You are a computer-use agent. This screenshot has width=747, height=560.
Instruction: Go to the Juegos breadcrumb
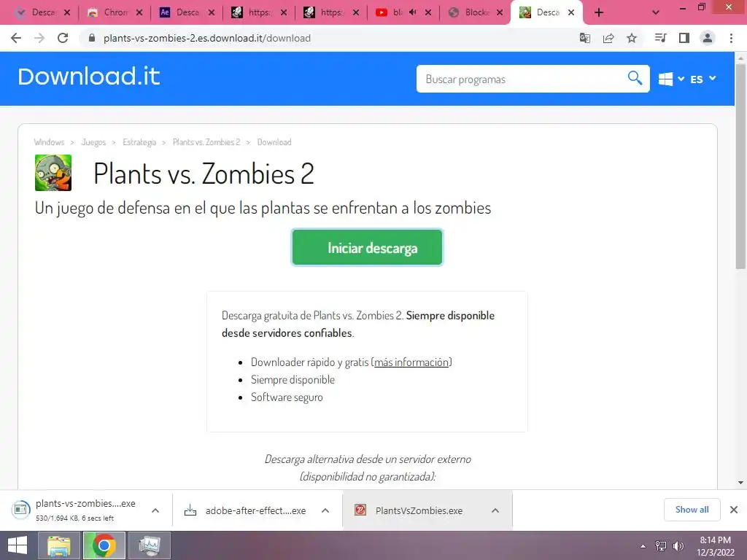[93, 142]
